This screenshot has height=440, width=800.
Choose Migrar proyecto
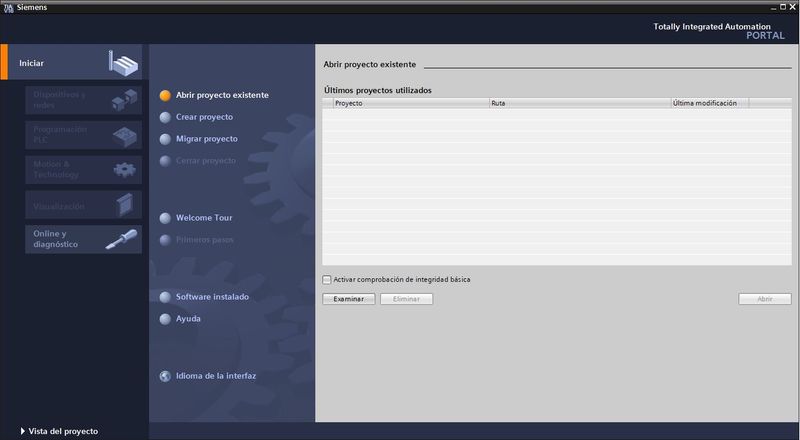[207, 139]
